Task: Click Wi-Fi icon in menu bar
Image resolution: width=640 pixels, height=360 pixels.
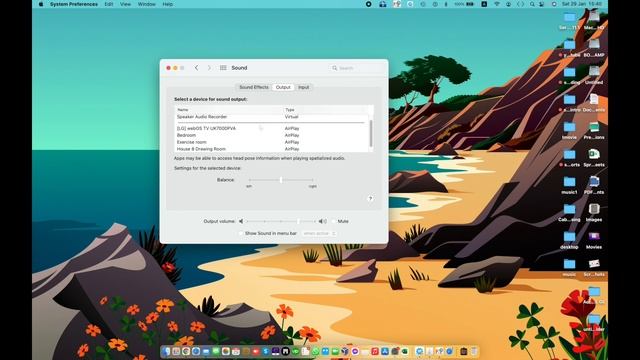Action: pos(497,4)
